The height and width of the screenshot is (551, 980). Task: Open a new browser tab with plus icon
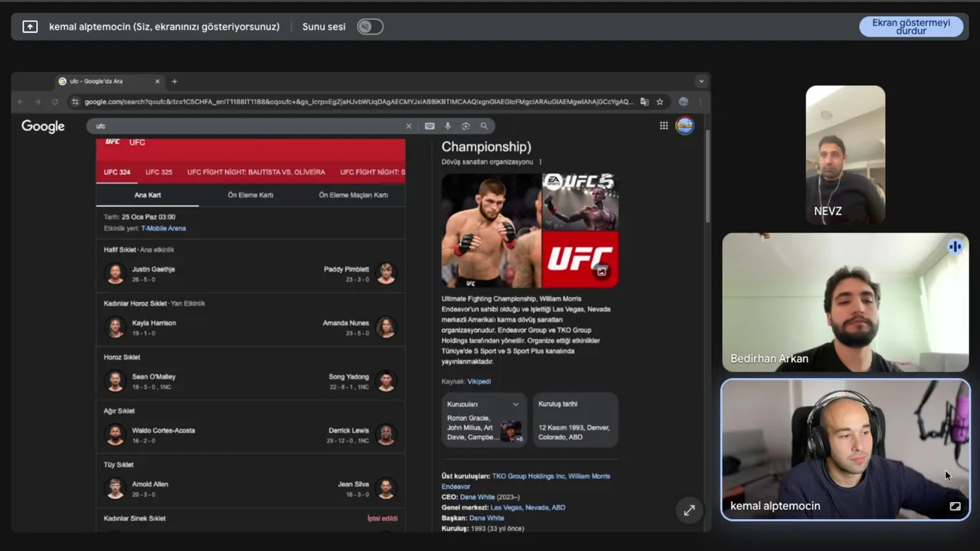point(175,81)
